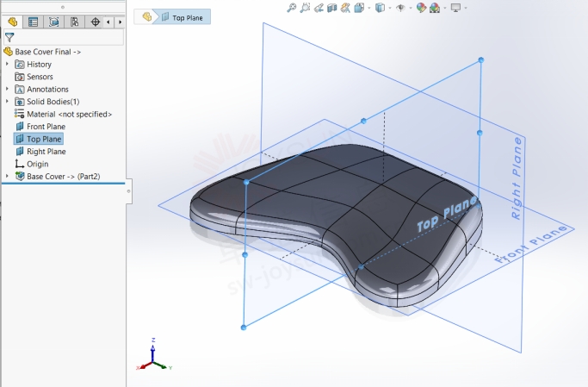Select Material <not specified> label
The width and height of the screenshot is (588, 387).
[70, 114]
